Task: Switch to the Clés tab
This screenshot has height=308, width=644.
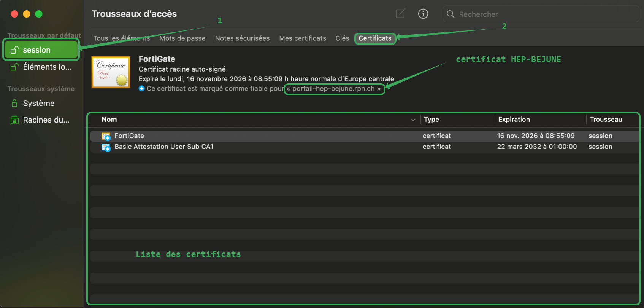Action: coord(342,38)
